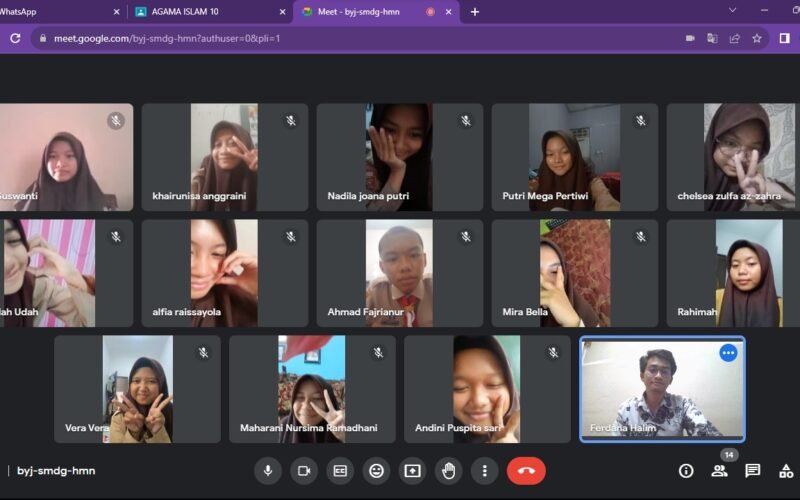Screen dimensions: 800x500
Task: Open the Activities panel
Action: click(x=786, y=471)
